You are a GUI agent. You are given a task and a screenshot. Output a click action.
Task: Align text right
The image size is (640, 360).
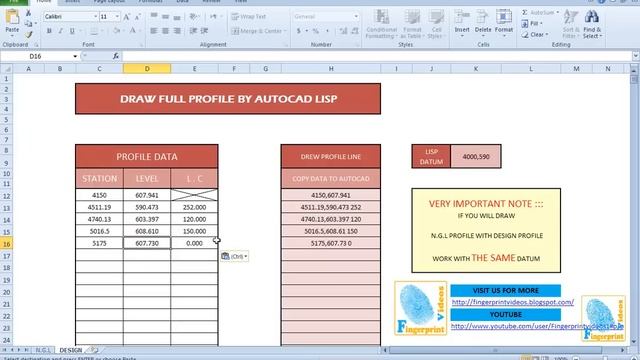coord(177,31)
